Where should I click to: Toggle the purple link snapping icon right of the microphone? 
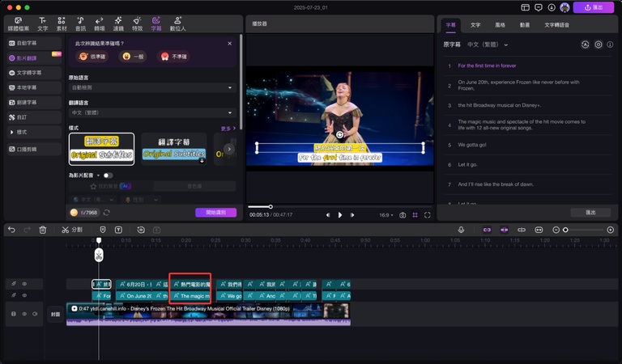click(487, 230)
